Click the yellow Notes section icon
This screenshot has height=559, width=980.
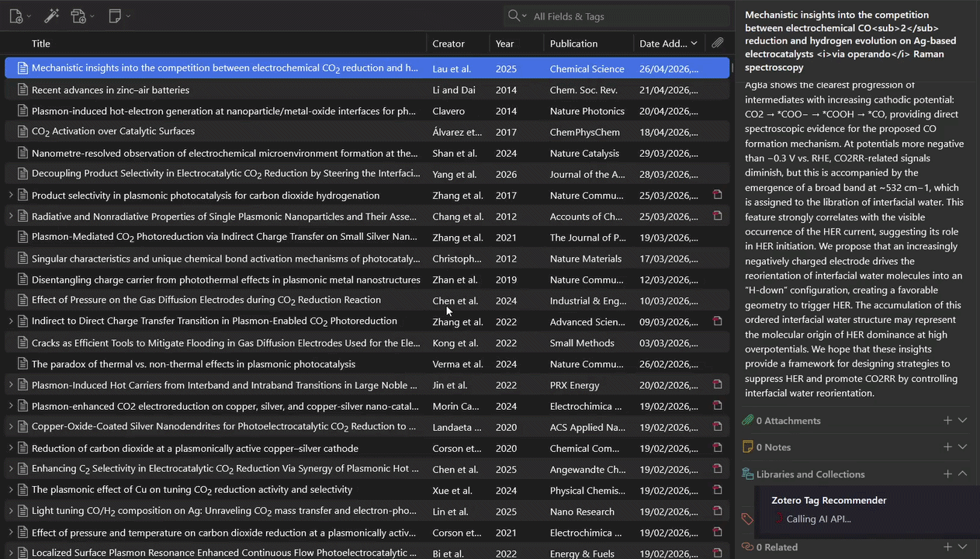coord(748,446)
